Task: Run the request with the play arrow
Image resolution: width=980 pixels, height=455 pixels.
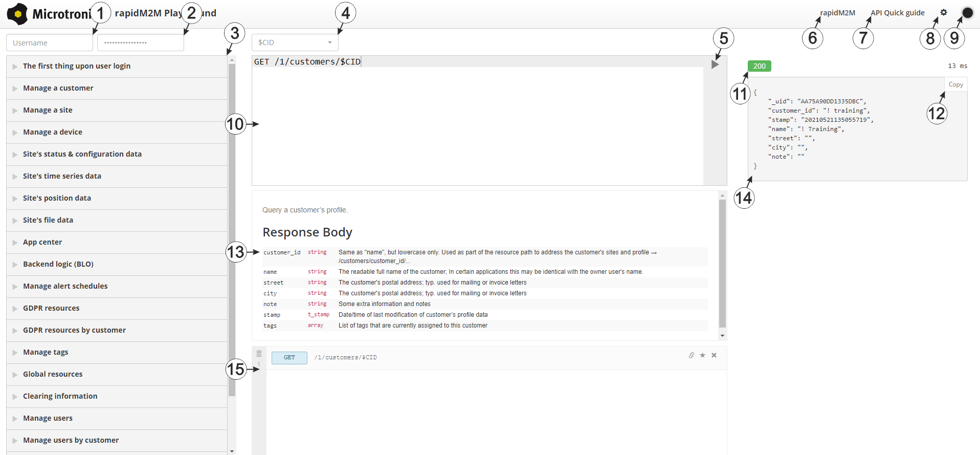Action: (x=715, y=64)
